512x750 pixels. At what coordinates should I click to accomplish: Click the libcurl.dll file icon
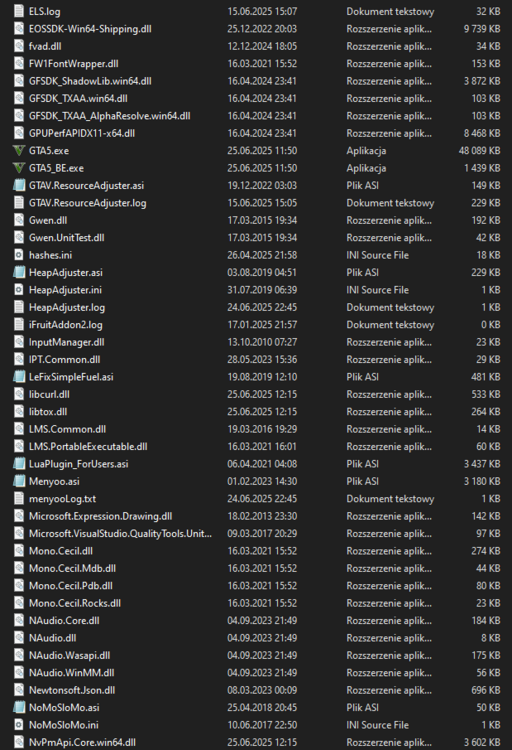pos(19,394)
